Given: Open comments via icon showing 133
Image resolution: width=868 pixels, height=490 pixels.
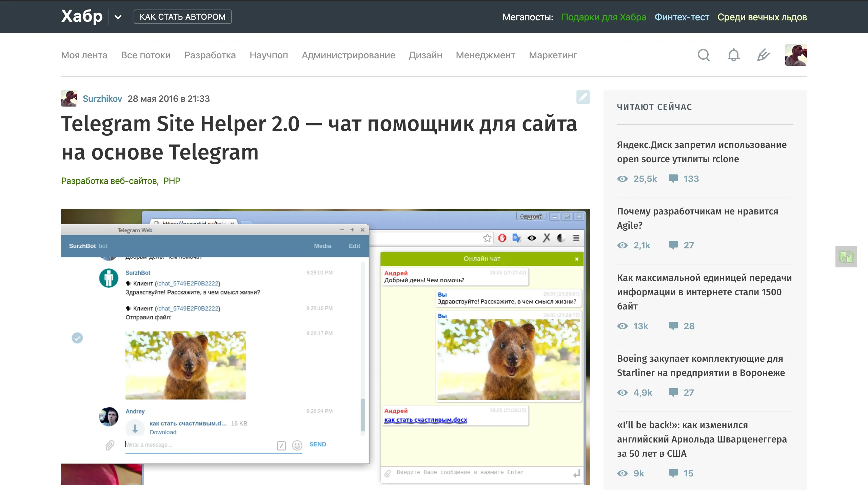Looking at the screenshot, I should coord(674,179).
